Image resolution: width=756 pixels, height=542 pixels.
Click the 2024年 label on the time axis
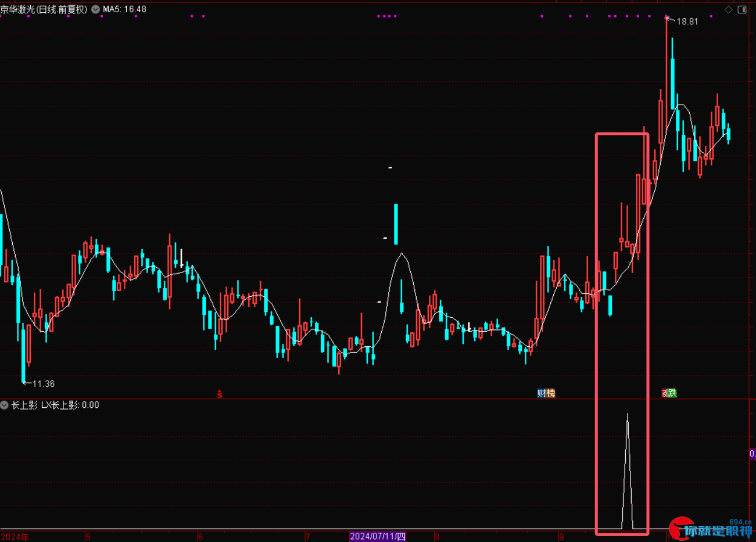point(15,537)
